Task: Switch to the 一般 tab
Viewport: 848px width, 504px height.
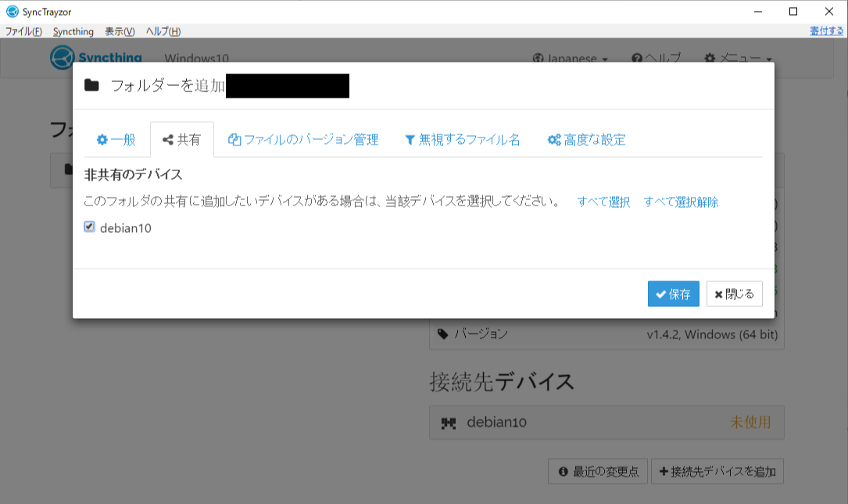Action: 116,140
